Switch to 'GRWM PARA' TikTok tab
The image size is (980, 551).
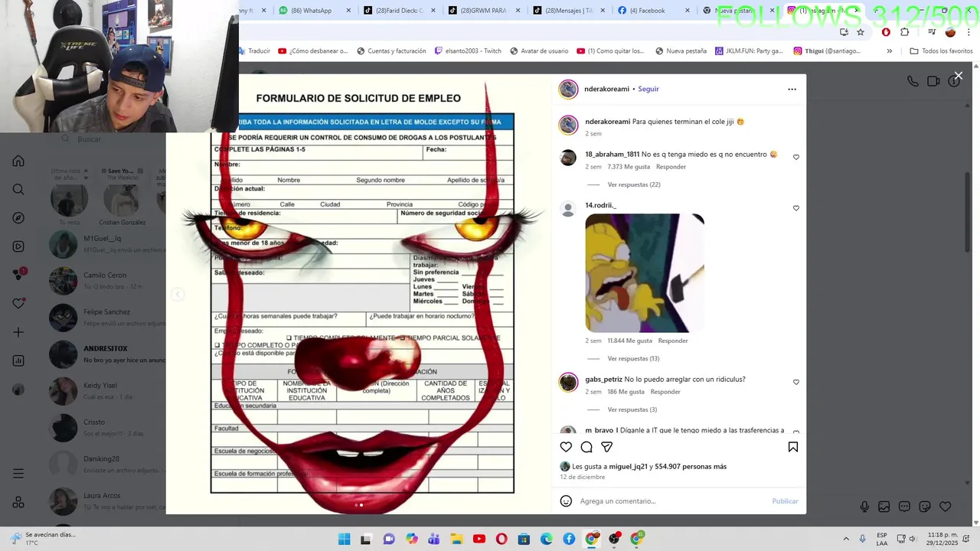coord(483,11)
